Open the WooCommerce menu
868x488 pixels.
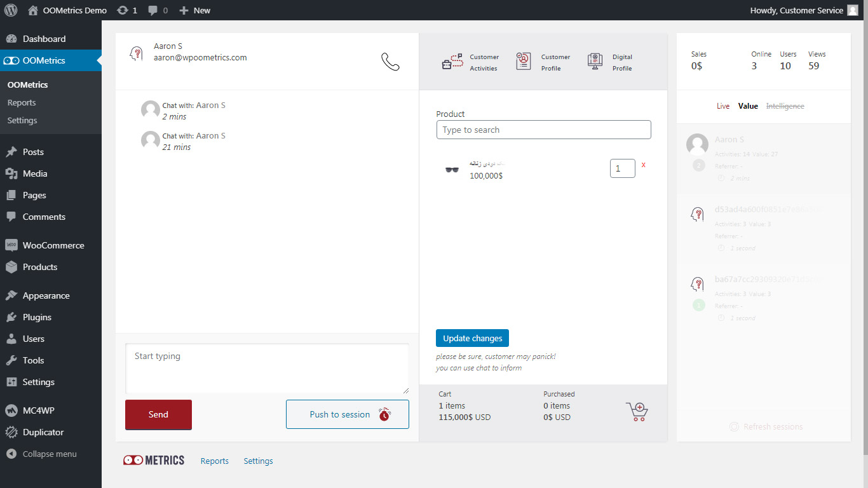[x=51, y=245]
